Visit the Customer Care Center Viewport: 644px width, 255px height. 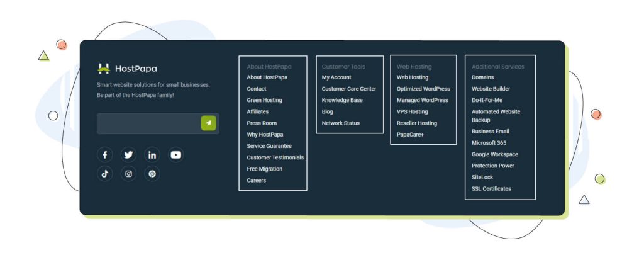coord(349,89)
